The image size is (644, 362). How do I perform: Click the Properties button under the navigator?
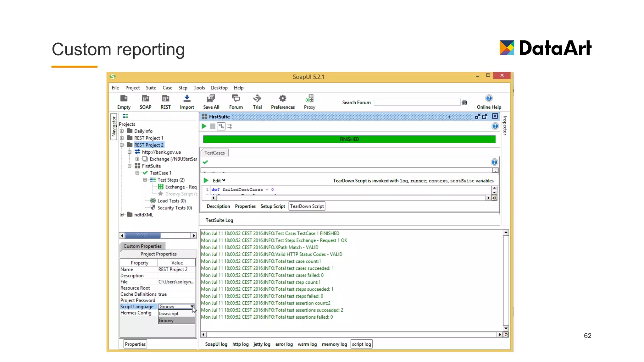pyautogui.click(x=135, y=344)
